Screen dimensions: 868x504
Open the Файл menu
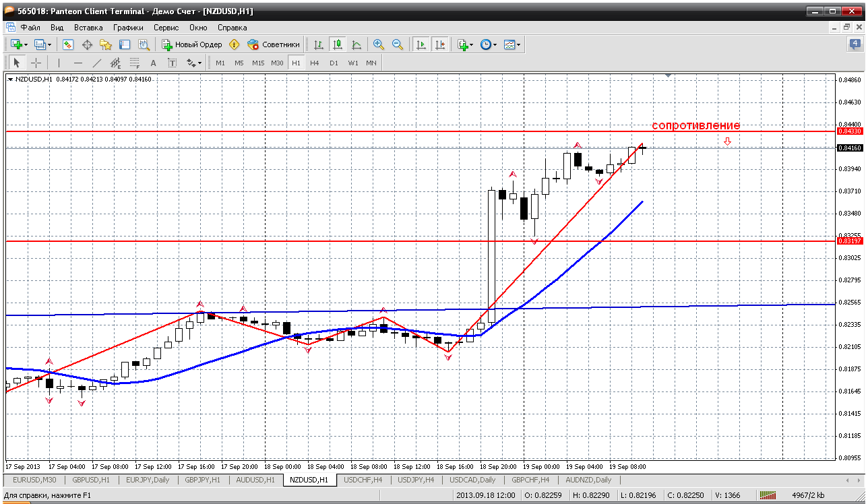pyautogui.click(x=30, y=28)
